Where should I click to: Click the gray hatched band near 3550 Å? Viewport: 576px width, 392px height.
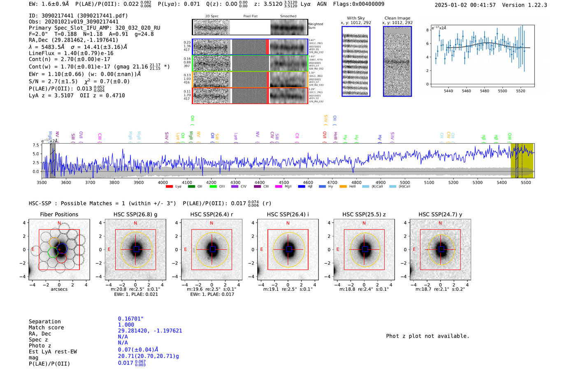[x=53, y=160]
